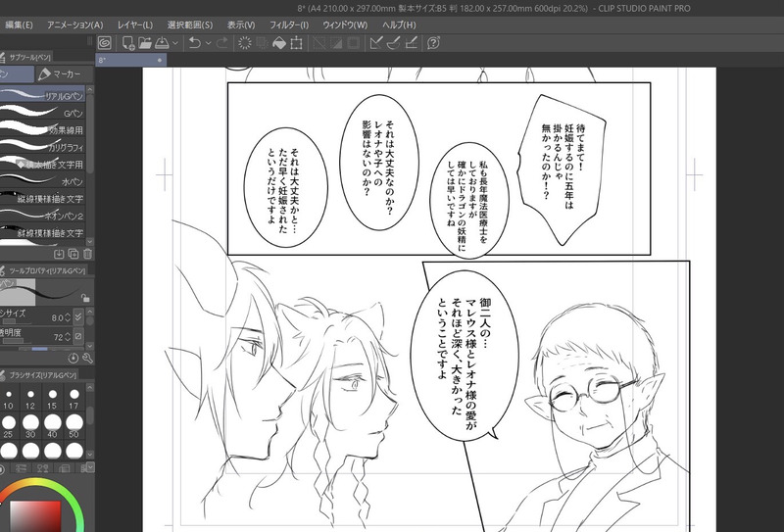Pick brush size preset 50
The image size is (784, 532).
74,426
